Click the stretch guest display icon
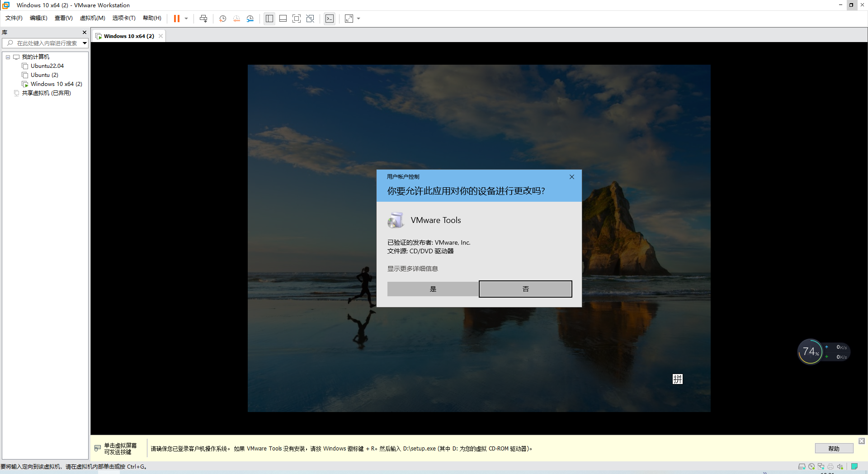This screenshot has height=474, width=868. 349,19
